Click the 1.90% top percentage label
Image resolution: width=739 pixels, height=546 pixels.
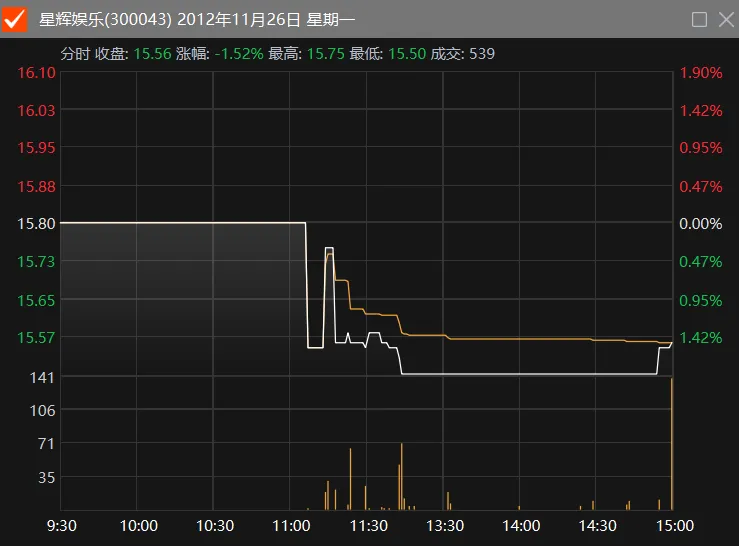coord(700,73)
